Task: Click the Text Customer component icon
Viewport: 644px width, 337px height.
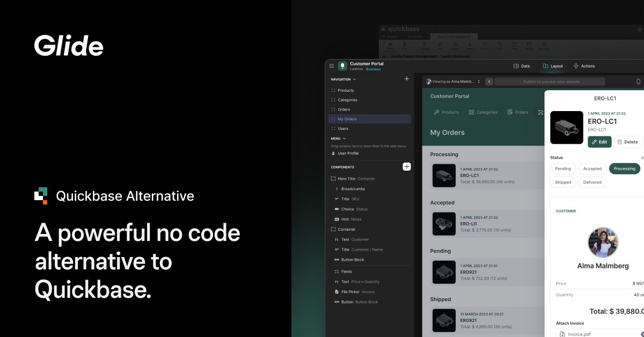Action: point(336,240)
